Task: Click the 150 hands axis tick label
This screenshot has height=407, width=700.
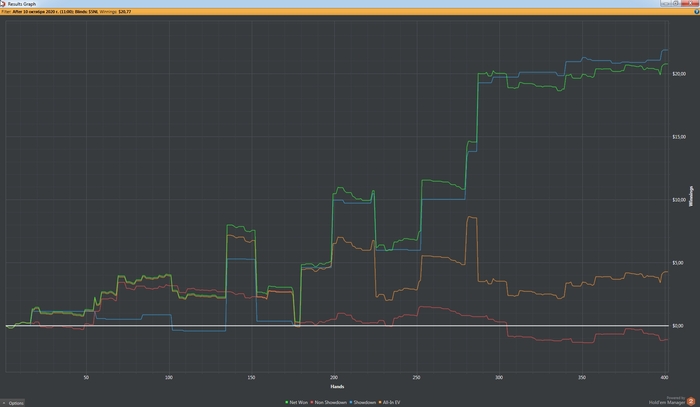Action: pyautogui.click(x=251, y=378)
